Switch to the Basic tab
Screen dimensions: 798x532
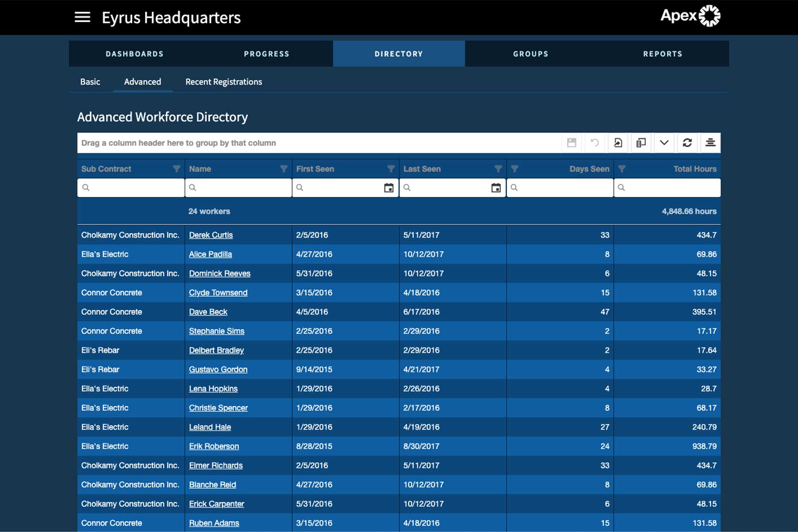(90, 82)
